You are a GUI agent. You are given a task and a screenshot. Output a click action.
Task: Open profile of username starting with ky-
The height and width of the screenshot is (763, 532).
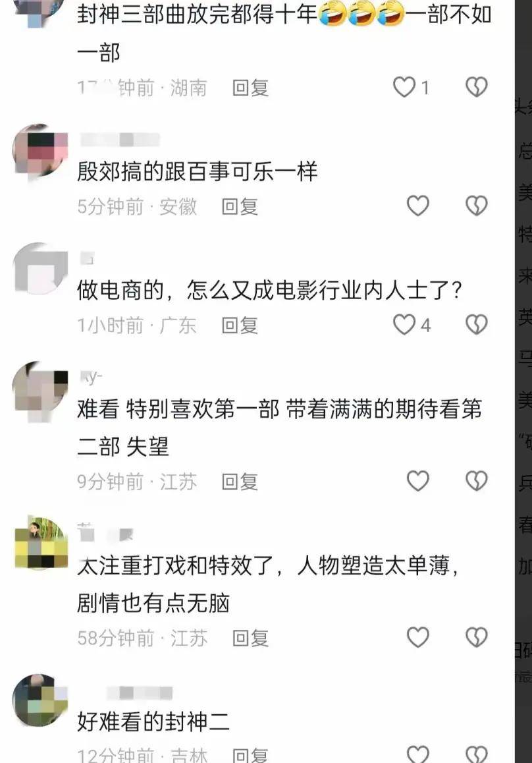(92, 377)
